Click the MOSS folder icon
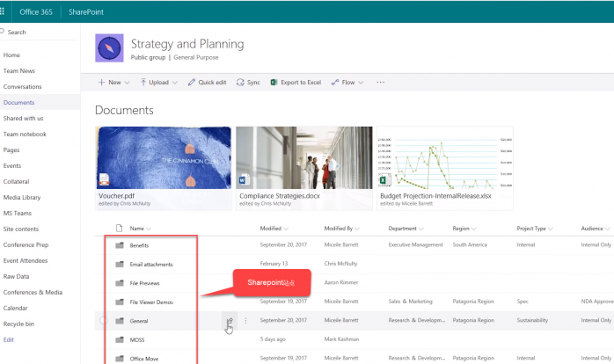 (x=120, y=339)
